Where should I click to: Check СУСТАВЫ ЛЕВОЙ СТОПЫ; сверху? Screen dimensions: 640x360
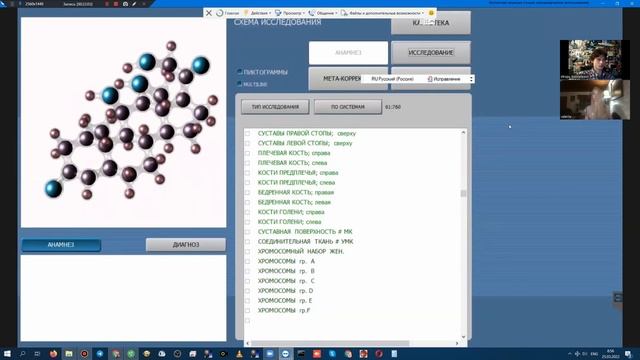tap(247, 143)
